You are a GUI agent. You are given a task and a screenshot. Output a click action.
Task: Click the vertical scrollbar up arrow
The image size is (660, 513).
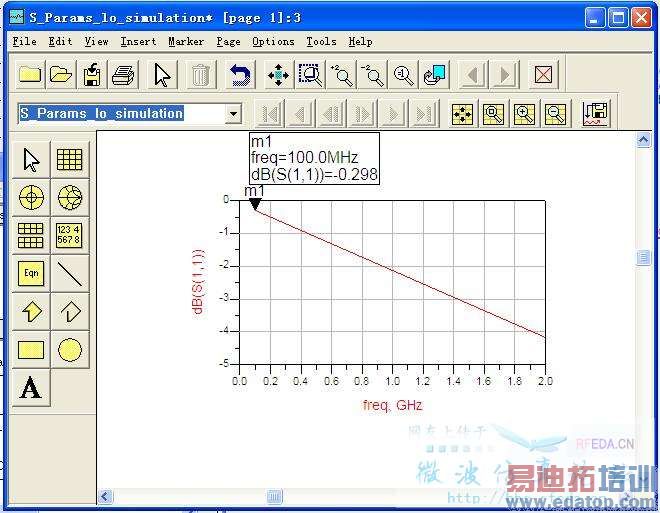click(643, 140)
